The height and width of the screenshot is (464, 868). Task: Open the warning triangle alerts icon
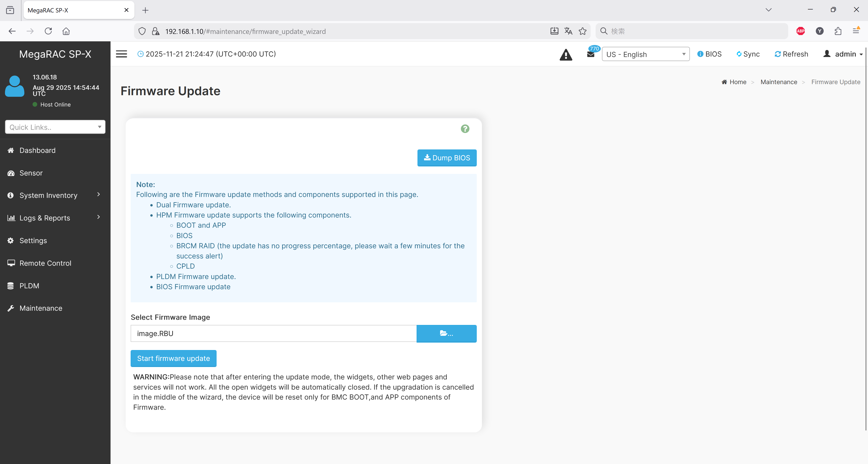566,54
